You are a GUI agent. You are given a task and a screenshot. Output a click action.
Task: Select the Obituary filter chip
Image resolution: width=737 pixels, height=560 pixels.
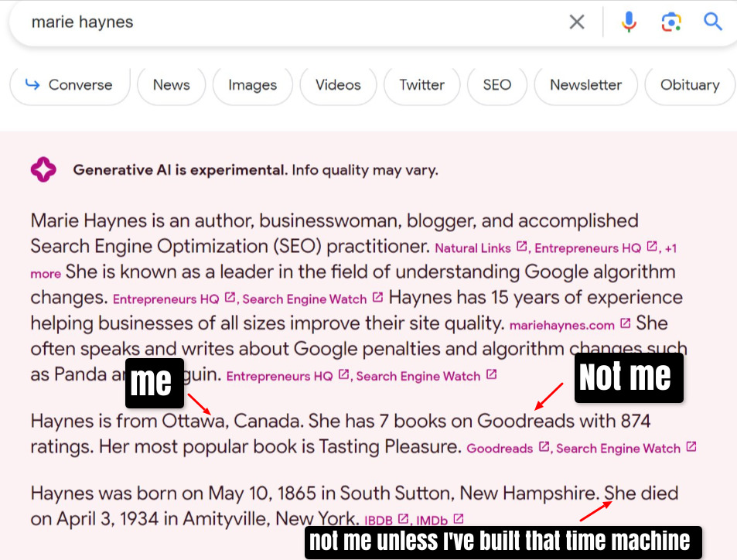690,85
